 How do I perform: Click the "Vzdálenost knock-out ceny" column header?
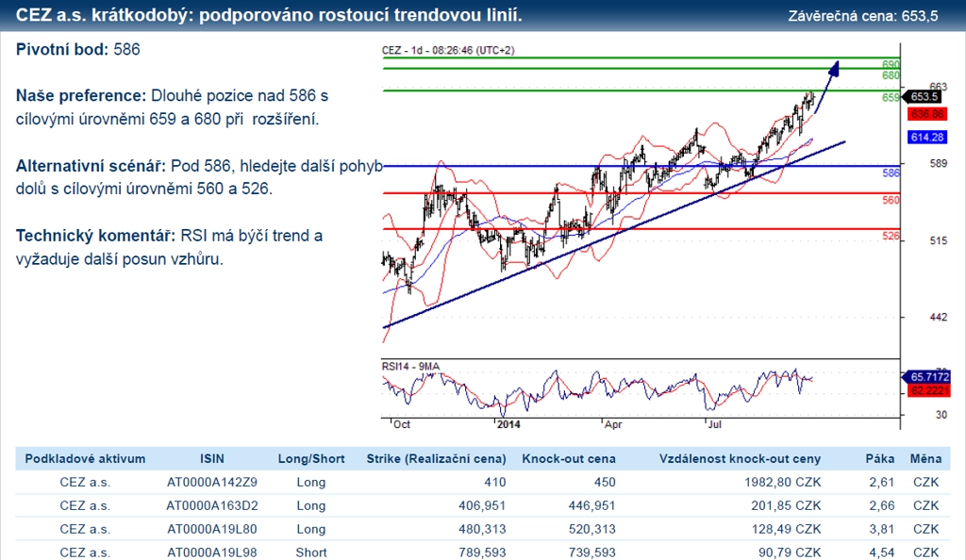(x=740, y=458)
